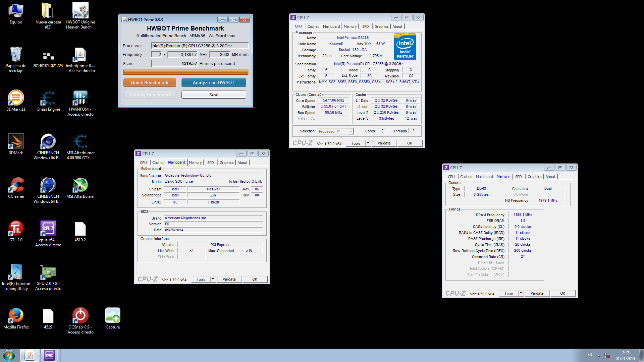Click the taskbar clock showing 2:17
644x362 pixels.
click(x=625, y=356)
